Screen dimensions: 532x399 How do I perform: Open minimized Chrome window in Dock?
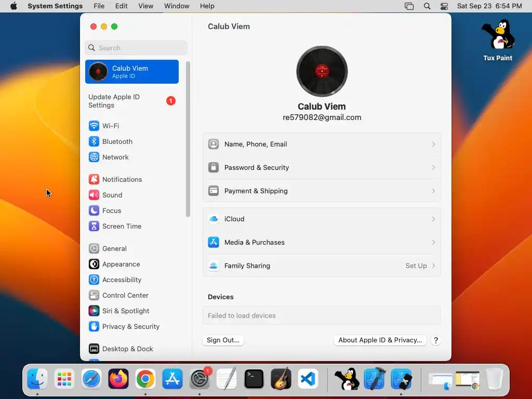468,380
